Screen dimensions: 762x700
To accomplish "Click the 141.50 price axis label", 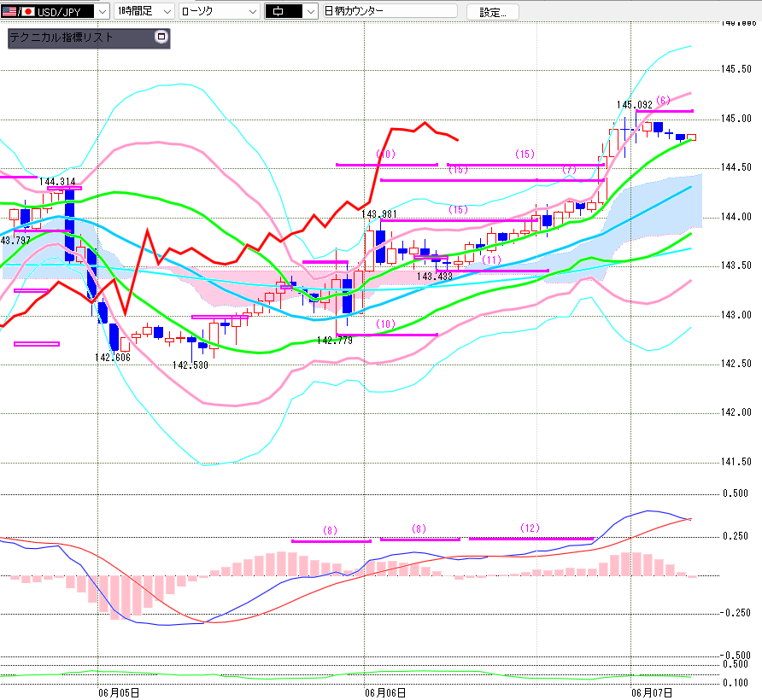I will click(736, 462).
